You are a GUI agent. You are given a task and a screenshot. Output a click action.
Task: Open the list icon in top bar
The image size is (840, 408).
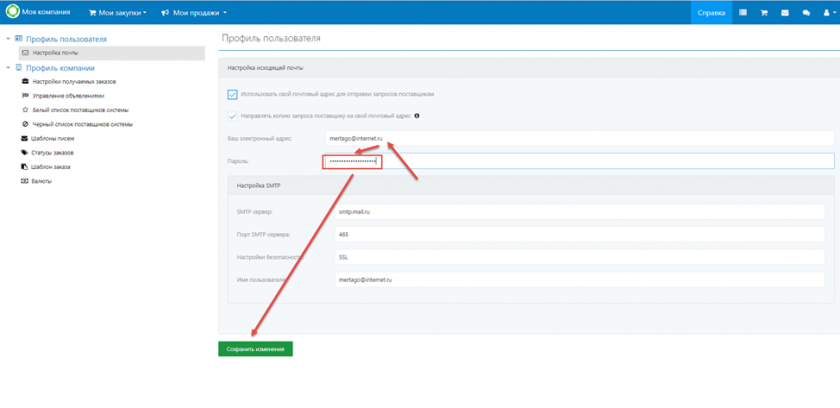743,13
